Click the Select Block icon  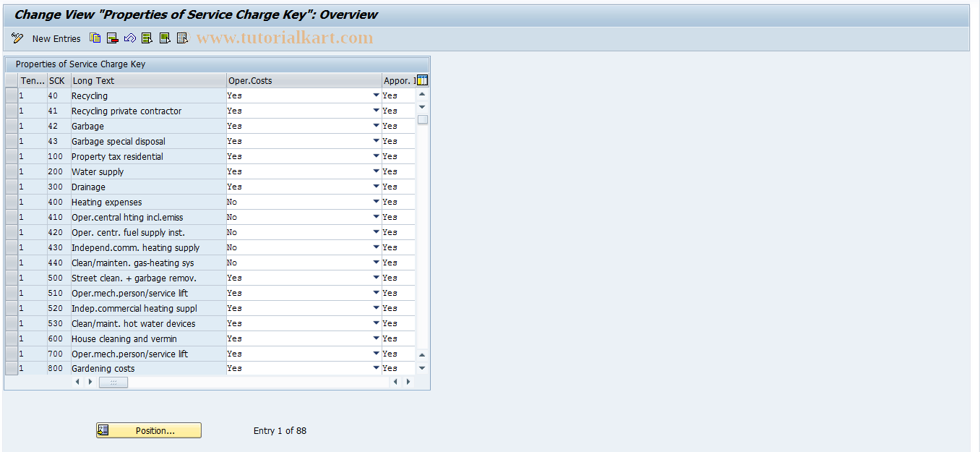click(164, 38)
